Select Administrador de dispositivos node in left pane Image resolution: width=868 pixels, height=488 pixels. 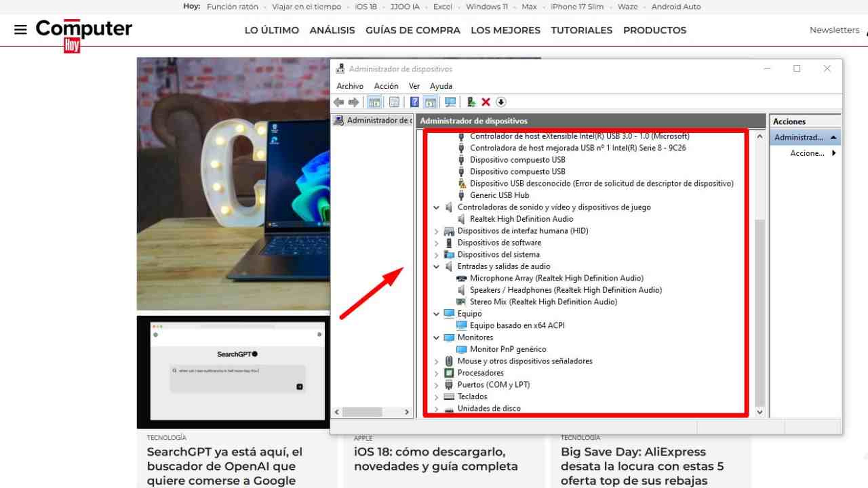(373, 120)
